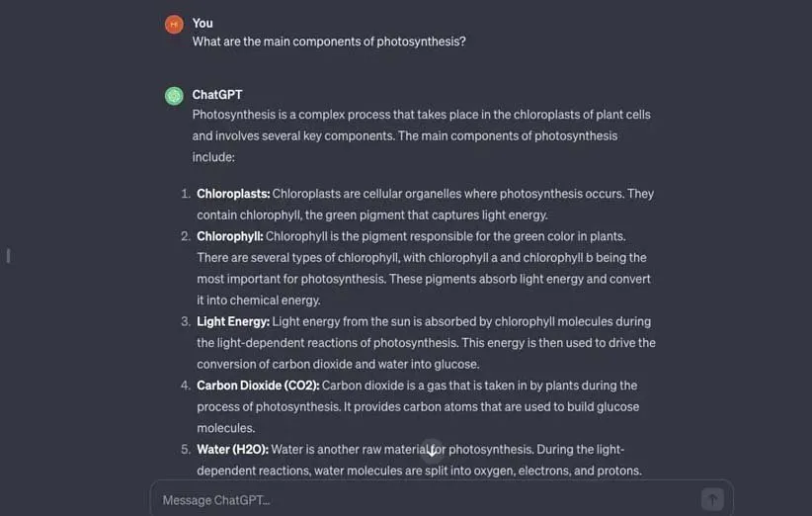
Task: Click the send message arrow button
Action: click(711, 499)
